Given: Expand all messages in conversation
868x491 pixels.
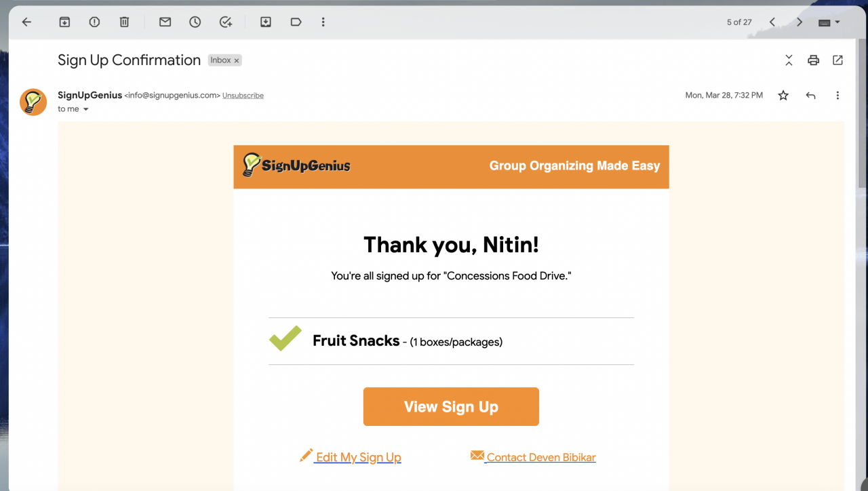Looking at the screenshot, I should pyautogui.click(x=789, y=60).
